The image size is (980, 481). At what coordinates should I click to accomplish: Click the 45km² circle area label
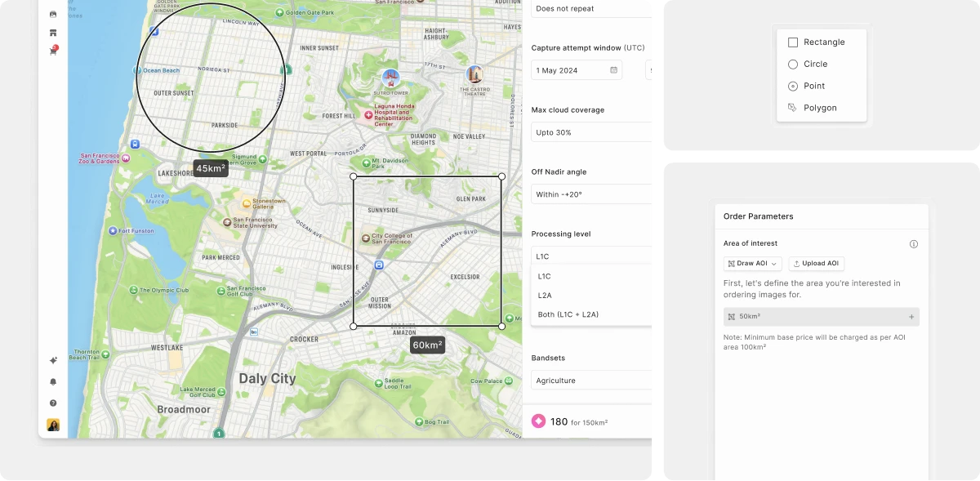(x=210, y=168)
